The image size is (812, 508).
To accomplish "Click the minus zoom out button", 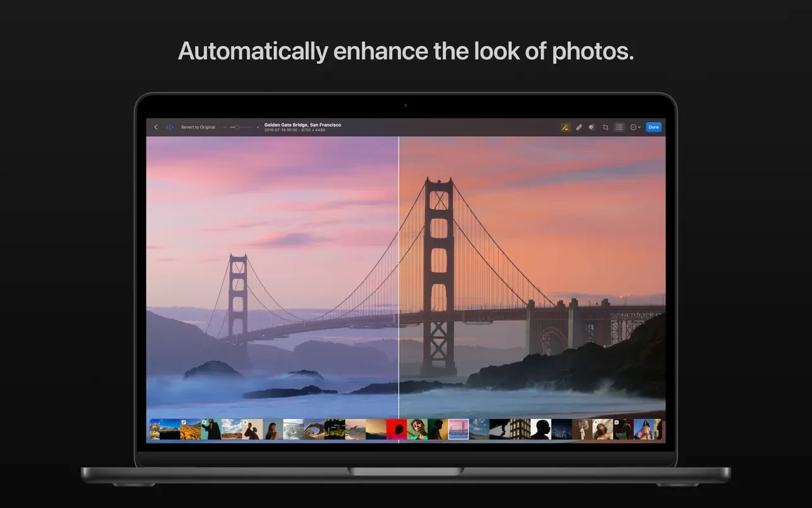I will [x=225, y=127].
